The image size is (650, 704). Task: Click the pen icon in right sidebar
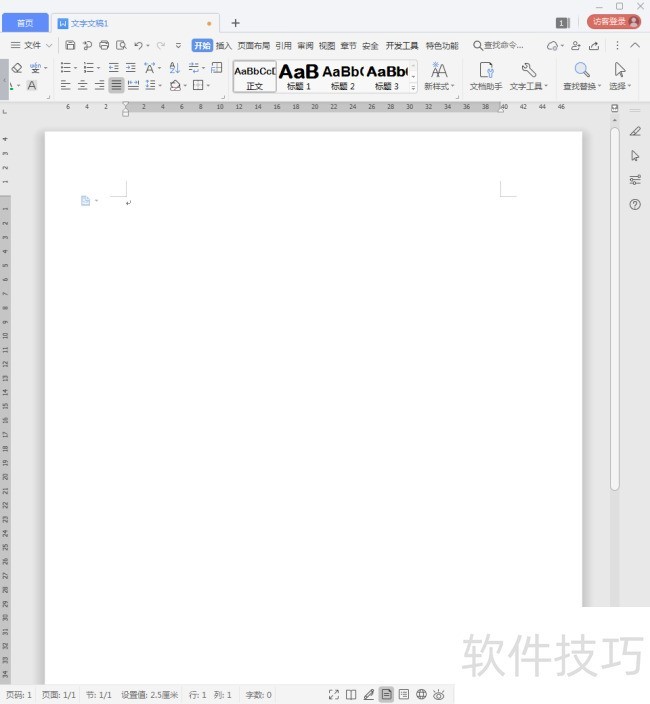coord(635,132)
